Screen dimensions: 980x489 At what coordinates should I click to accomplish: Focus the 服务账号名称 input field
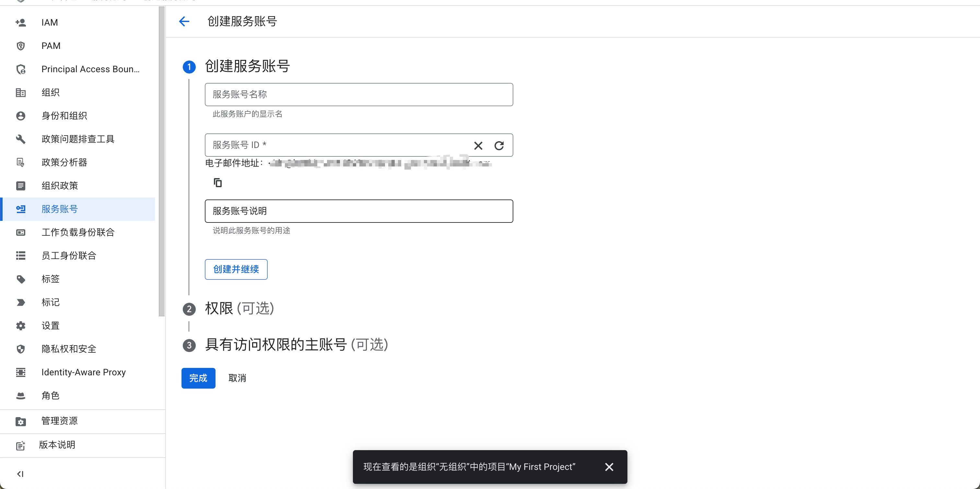click(358, 95)
